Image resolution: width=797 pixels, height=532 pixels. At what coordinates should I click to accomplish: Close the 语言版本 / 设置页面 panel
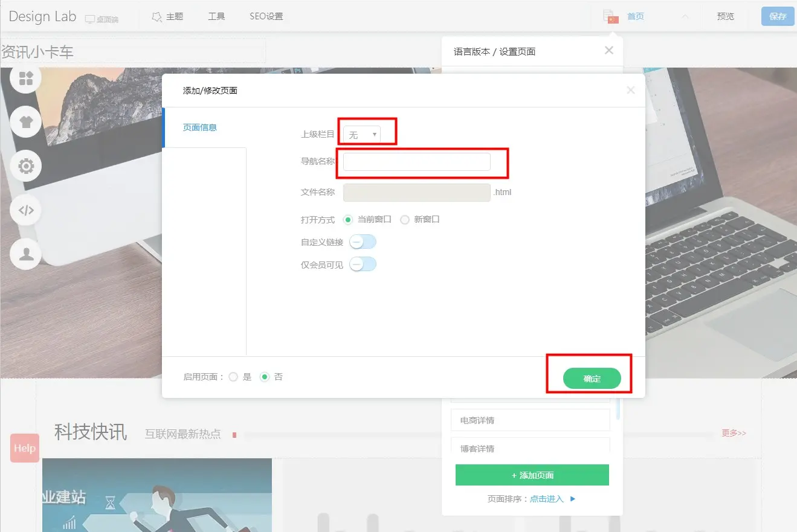point(608,51)
